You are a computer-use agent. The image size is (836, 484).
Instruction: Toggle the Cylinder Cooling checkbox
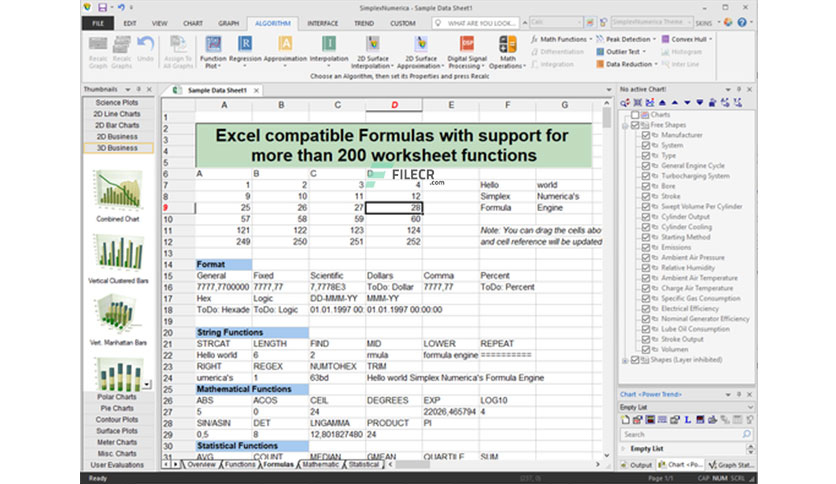pyautogui.click(x=646, y=227)
